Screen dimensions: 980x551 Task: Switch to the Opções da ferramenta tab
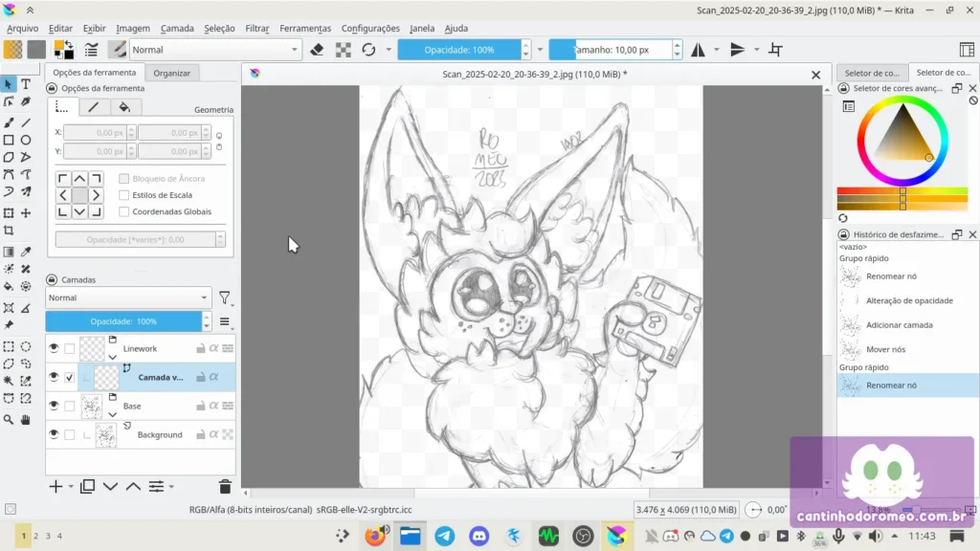pyautogui.click(x=95, y=73)
